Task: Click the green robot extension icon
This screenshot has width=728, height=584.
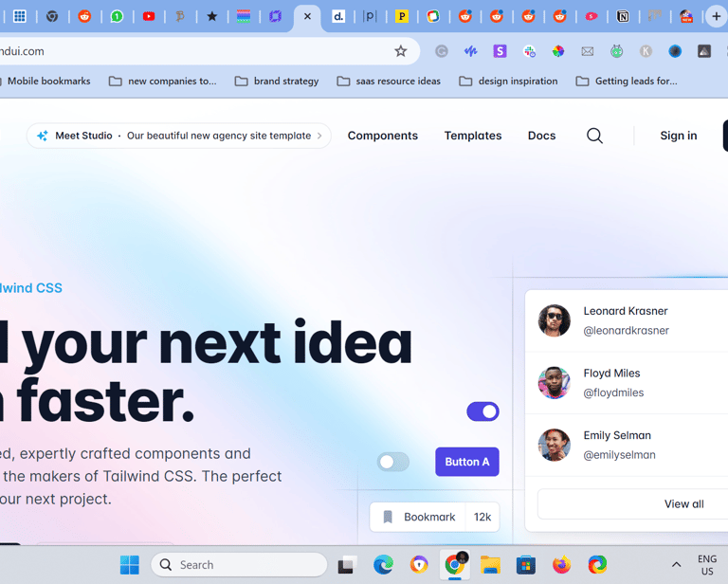Action: point(616,51)
